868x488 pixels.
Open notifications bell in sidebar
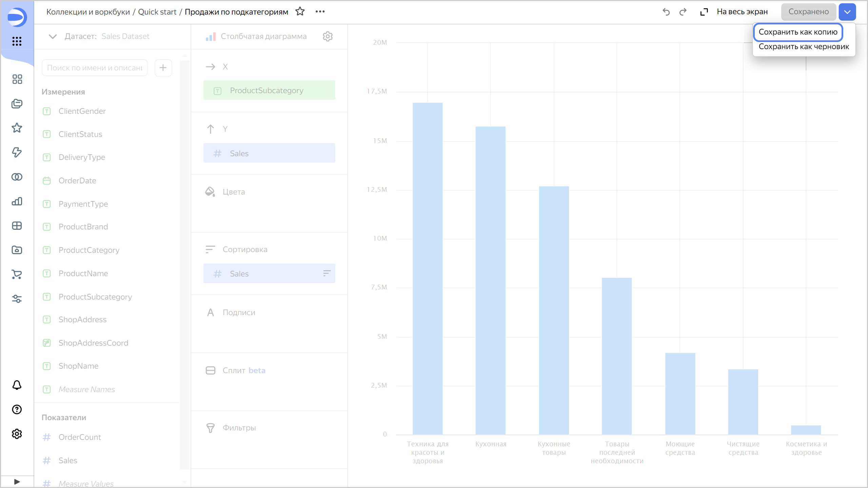(17, 385)
